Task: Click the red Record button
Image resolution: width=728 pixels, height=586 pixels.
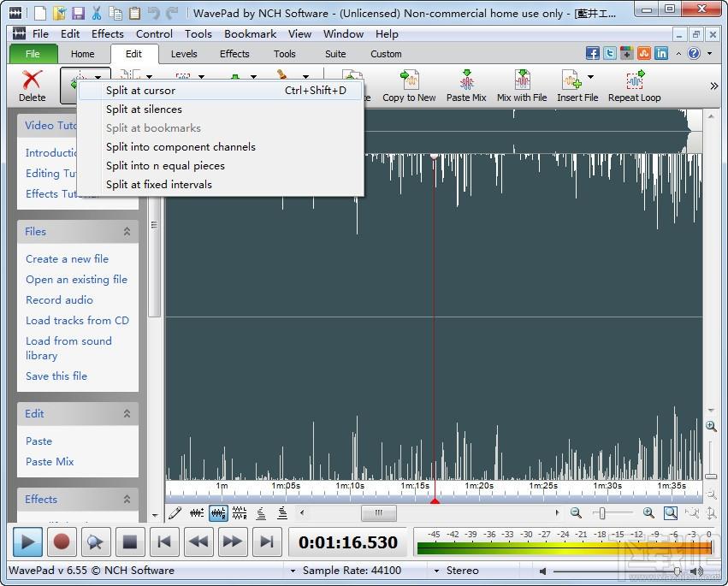Action: [x=62, y=542]
